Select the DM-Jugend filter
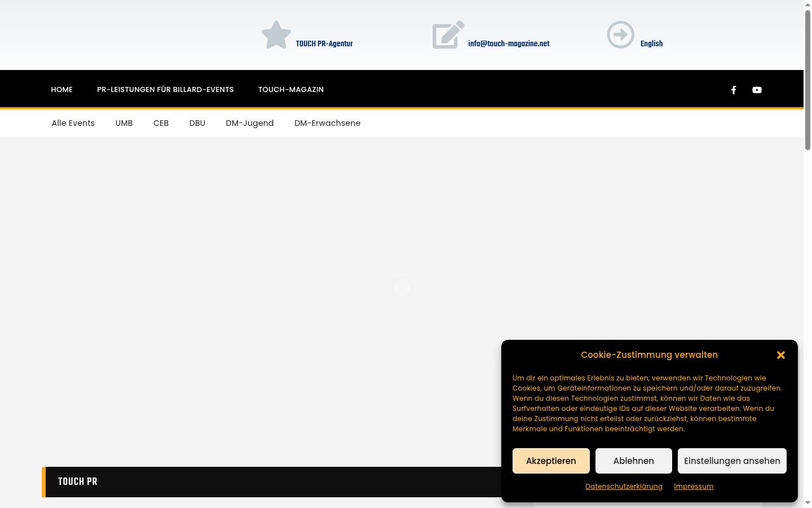This screenshot has height=508, width=812. click(x=250, y=123)
